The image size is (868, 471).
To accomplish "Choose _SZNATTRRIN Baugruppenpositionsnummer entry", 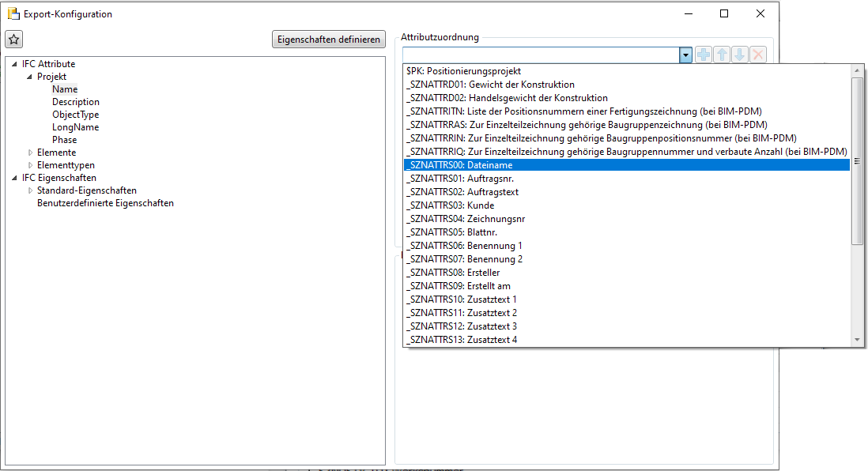I will [627, 138].
